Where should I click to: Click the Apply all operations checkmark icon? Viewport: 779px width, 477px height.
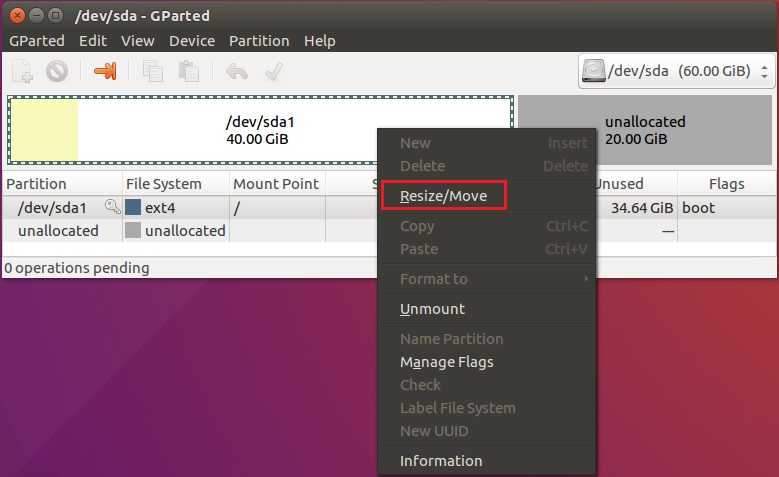point(274,72)
